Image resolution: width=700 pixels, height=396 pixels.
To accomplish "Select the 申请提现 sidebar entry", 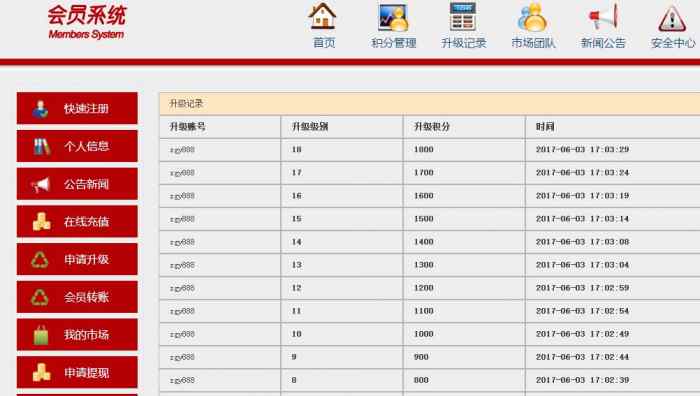I will click(77, 372).
